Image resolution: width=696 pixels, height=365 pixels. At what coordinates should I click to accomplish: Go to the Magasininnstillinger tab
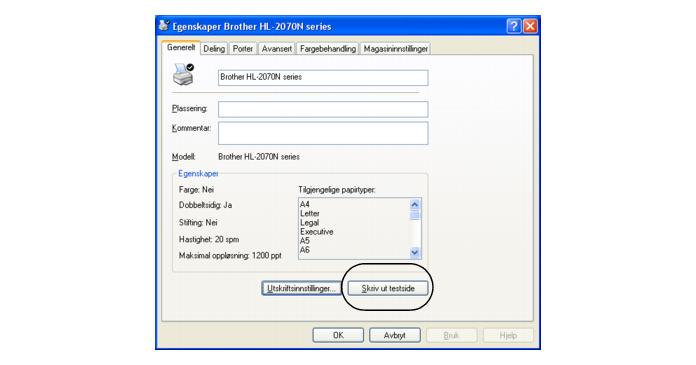(395, 49)
